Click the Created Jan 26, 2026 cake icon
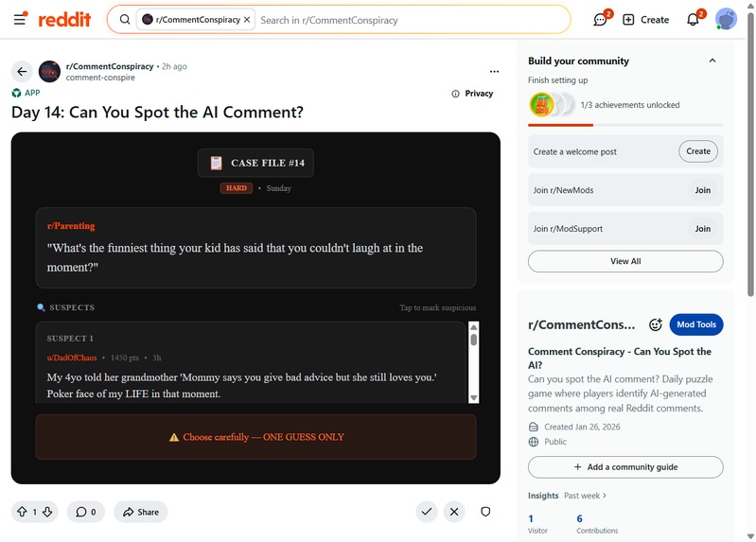Viewport: 756px width, 542px height. [x=534, y=427]
